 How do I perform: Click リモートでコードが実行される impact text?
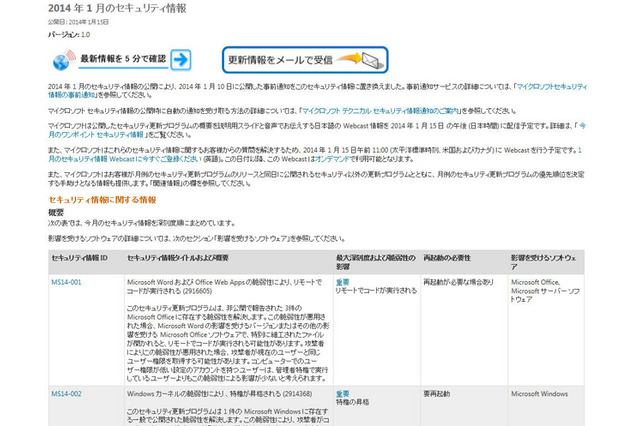click(x=376, y=291)
